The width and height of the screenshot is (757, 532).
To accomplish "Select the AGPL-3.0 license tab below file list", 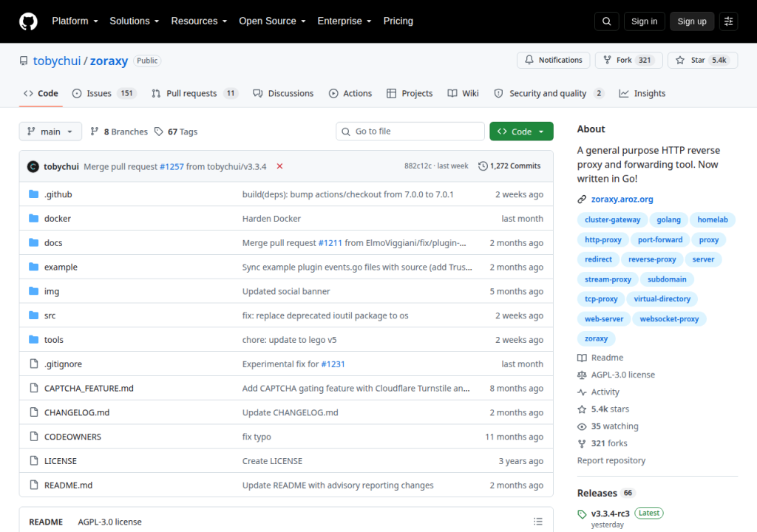I will tap(109, 522).
